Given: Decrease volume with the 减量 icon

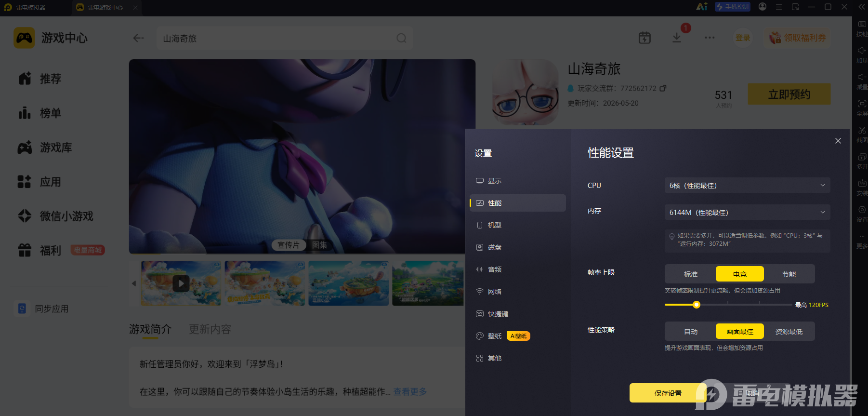Looking at the screenshot, I should click(862, 81).
